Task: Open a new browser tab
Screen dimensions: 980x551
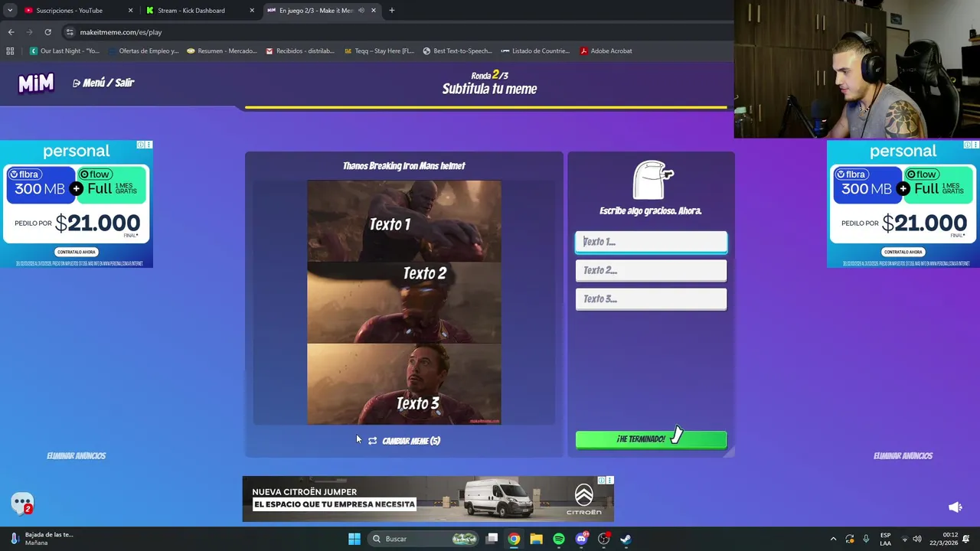Action: (391, 11)
